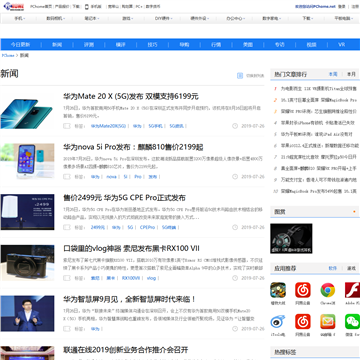Open the iTools blue eye icon
The width and height of the screenshot is (360, 360).
[x=278, y=322]
